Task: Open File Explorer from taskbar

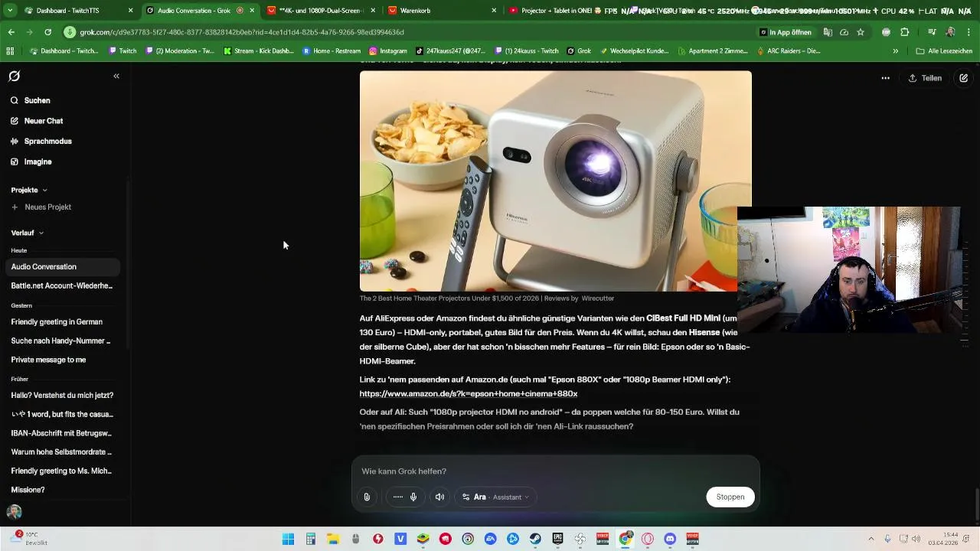Action: pyautogui.click(x=333, y=540)
